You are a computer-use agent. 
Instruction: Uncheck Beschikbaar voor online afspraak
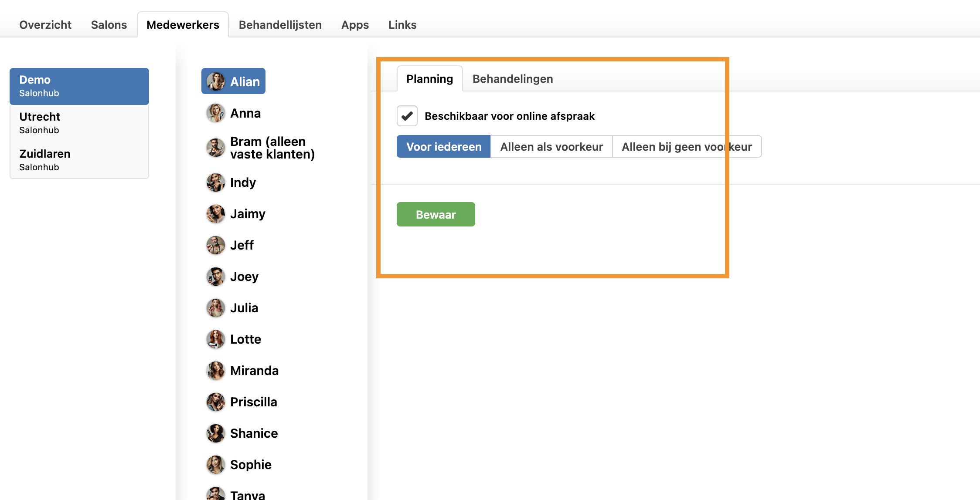point(407,116)
